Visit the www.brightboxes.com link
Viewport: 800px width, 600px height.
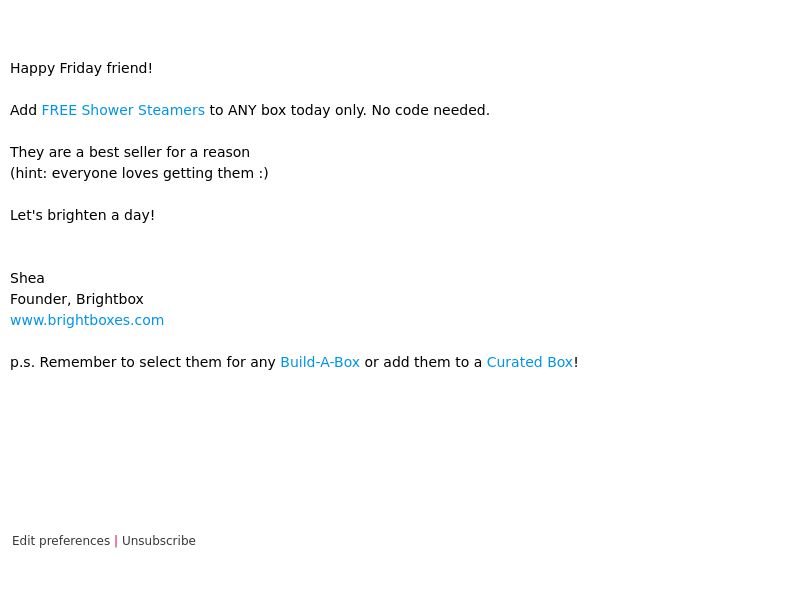tap(87, 320)
